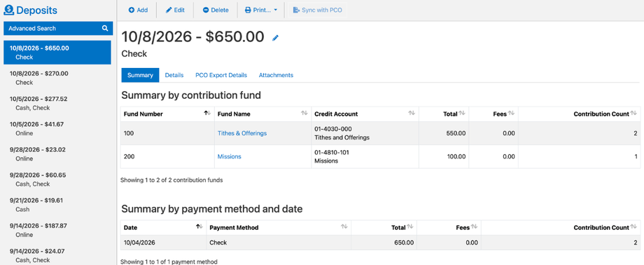Sort payment table by Date arrows
644x265 pixels.
pos(199,227)
